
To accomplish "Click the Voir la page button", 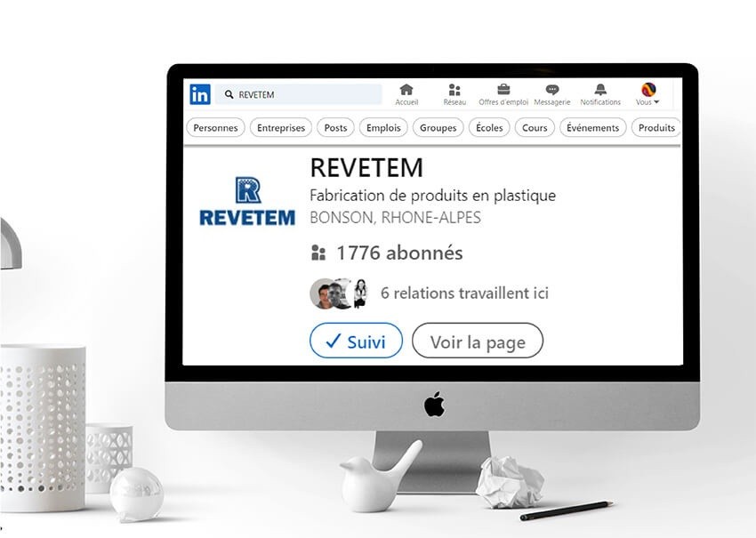I will coord(478,341).
